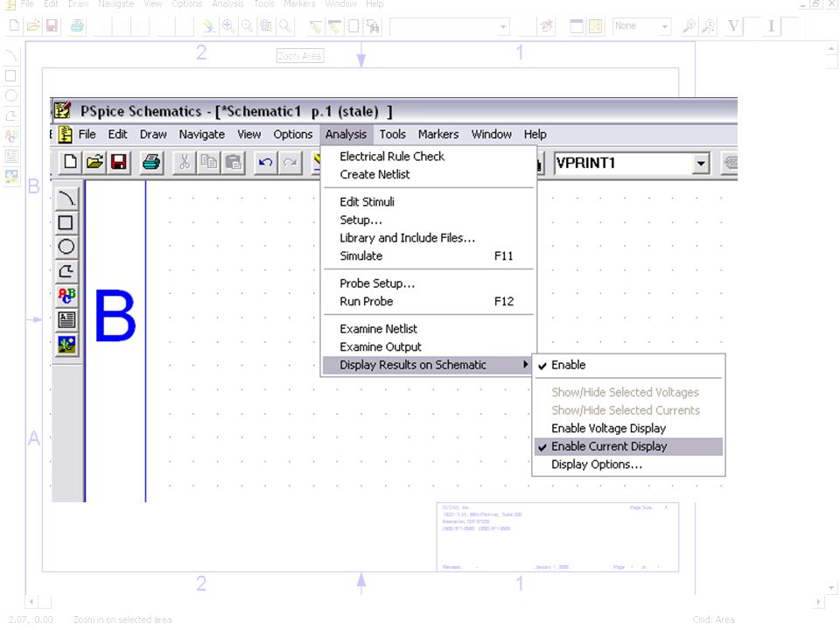Viewport: 840px width, 630px height.
Task: Toggle the I bias current display button
Action: click(772, 25)
